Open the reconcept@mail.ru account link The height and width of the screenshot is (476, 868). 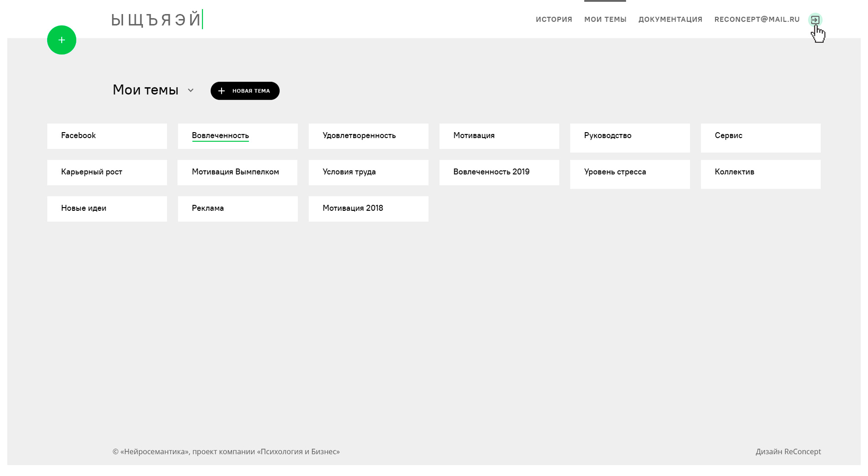(x=757, y=20)
